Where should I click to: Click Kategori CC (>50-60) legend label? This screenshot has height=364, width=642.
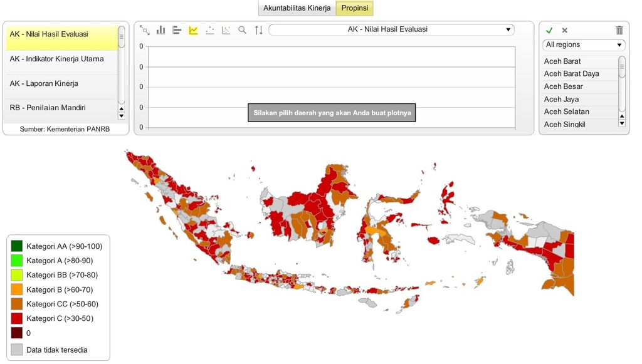62,304
